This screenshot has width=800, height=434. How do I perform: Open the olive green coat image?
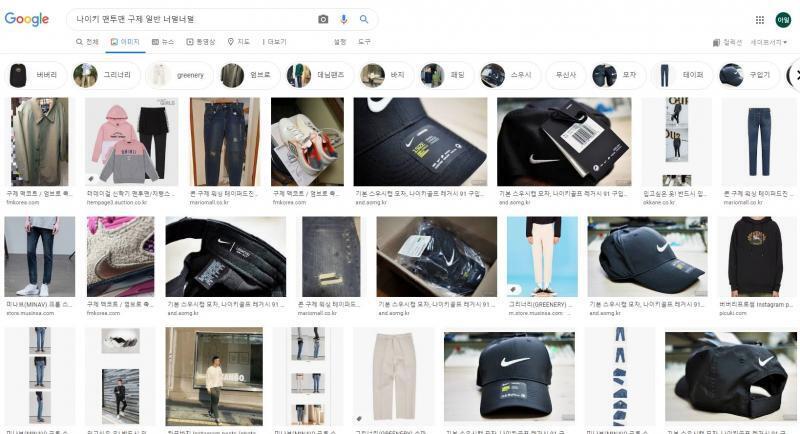tap(40, 142)
